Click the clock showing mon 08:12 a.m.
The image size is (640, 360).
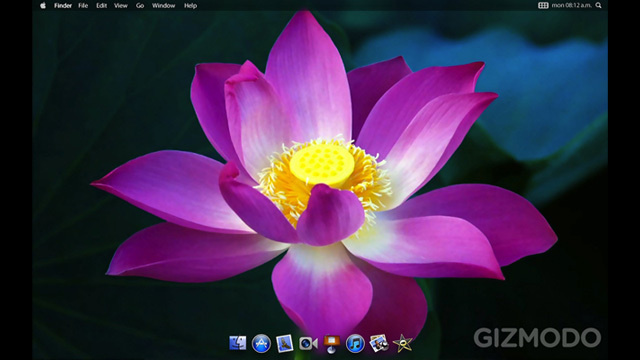click(572, 5)
